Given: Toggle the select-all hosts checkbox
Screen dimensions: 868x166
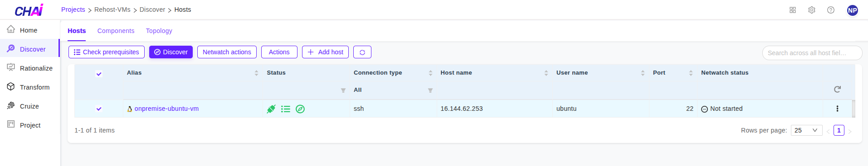Looking at the screenshot, I should click(x=99, y=74).
